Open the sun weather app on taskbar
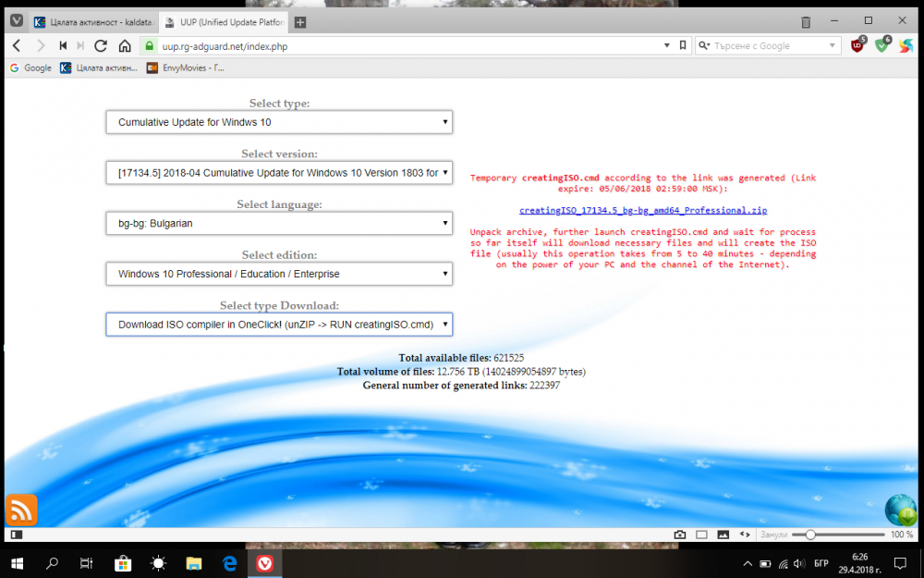The image size is (924, 578). coord(159,563)
